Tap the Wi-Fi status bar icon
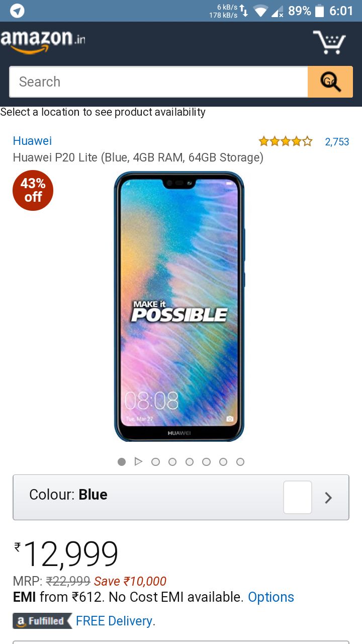Image resolution: width=362 pixels, height=644 pixels. (x=260, y=11)
